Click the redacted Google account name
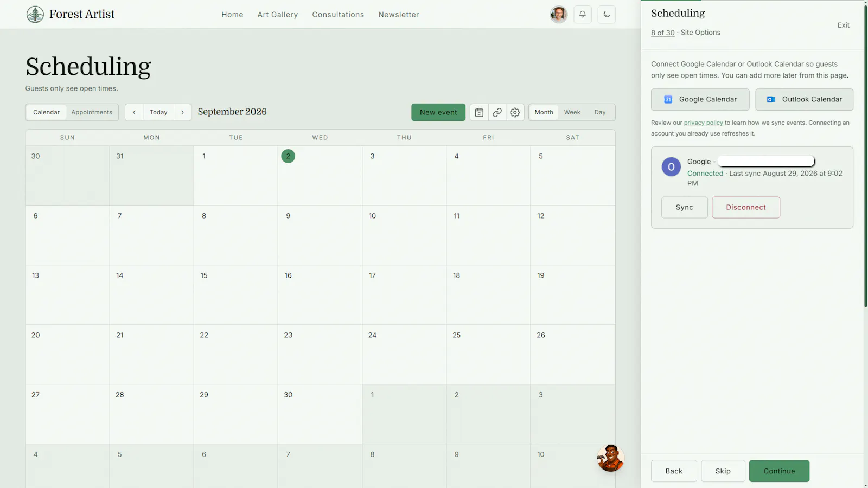 [766, 161]
